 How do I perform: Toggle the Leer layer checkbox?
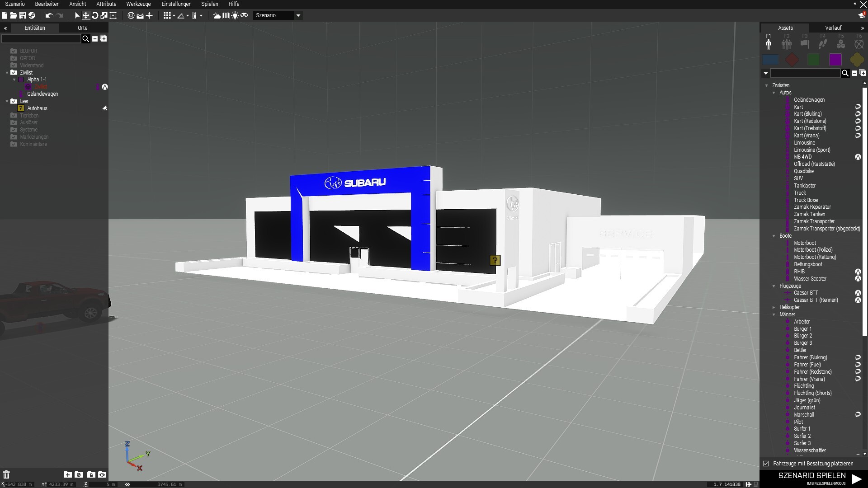click(14, 101)
